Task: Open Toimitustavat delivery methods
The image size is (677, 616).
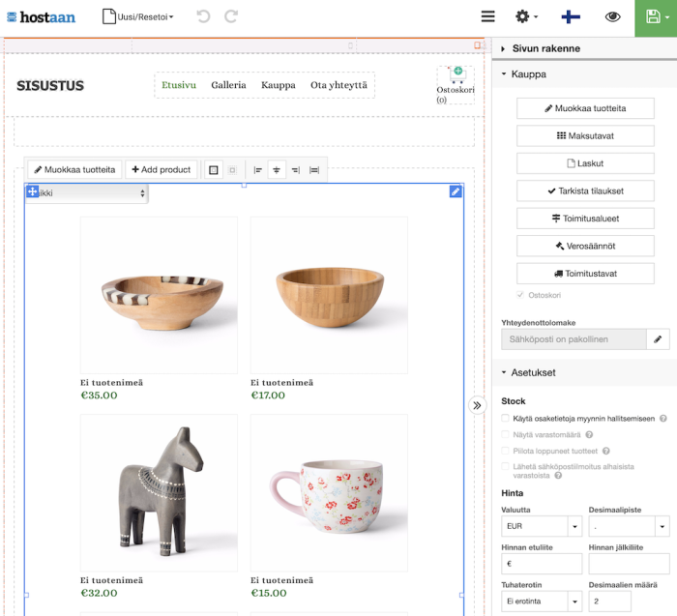Action: [585, 274]
